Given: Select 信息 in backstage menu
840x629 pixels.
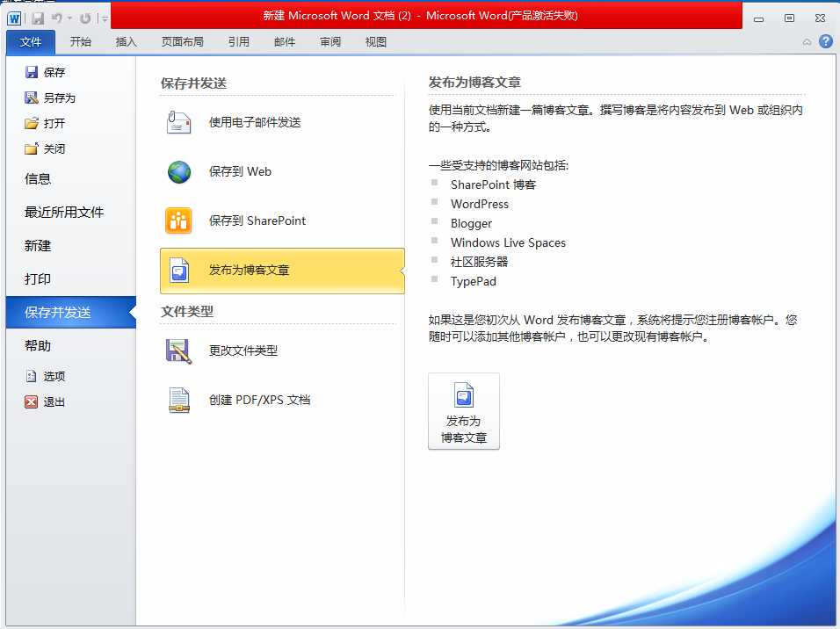Looking at the screenshot, I should (x=70, y=179).
